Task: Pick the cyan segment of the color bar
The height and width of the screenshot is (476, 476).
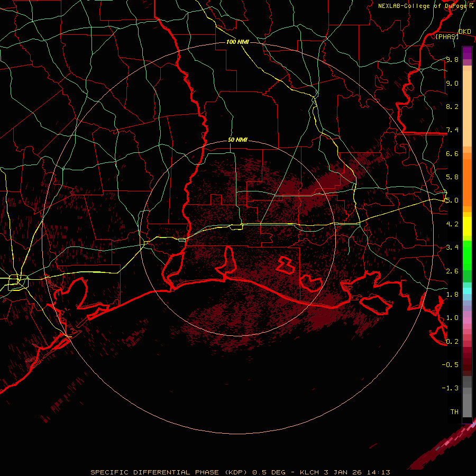Action: (467, 291)
